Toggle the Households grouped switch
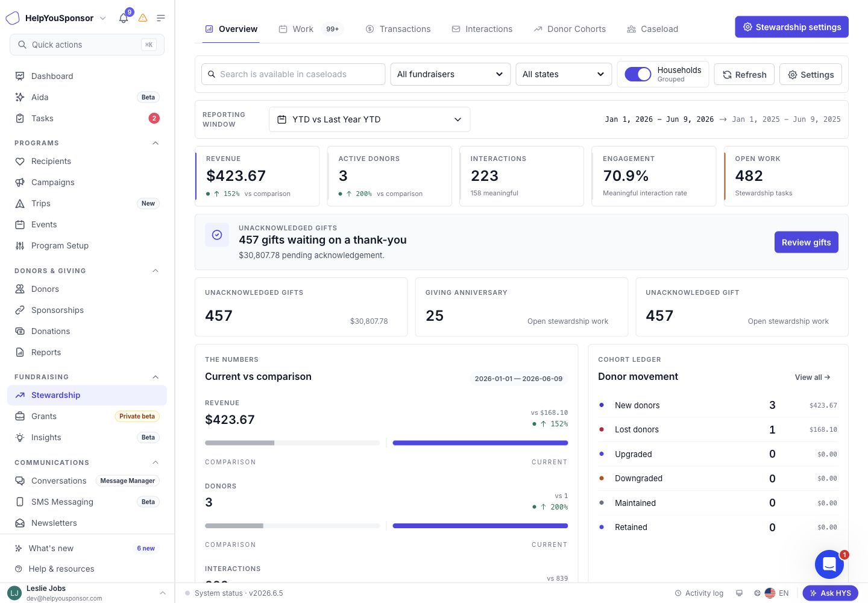 (638, 74)
